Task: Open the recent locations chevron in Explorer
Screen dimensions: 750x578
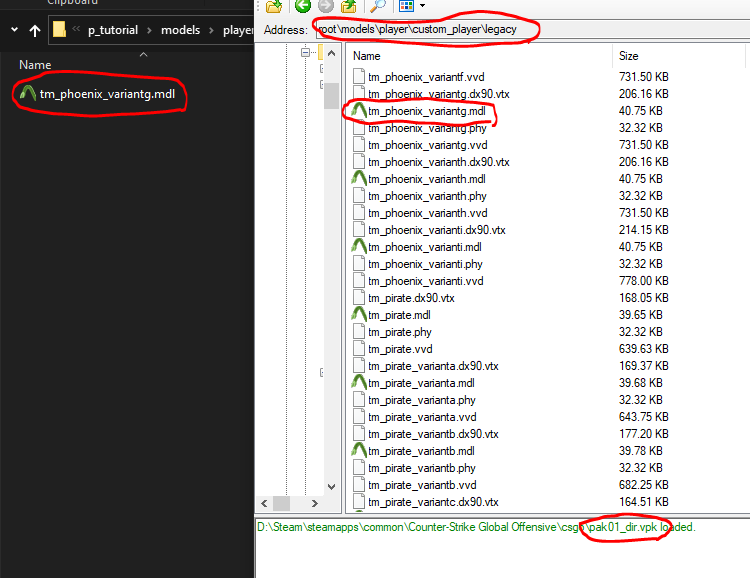Action: tap(14, 30)
